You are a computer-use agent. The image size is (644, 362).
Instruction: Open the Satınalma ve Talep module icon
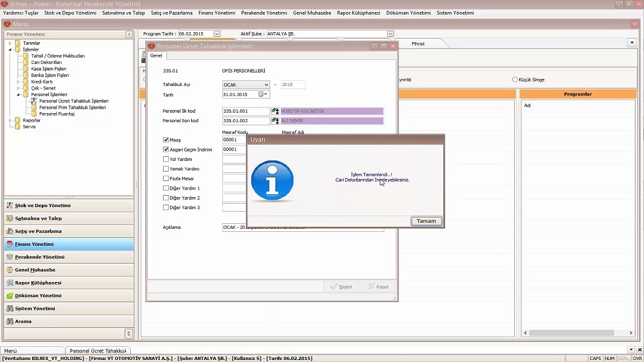tap(10, 218)
